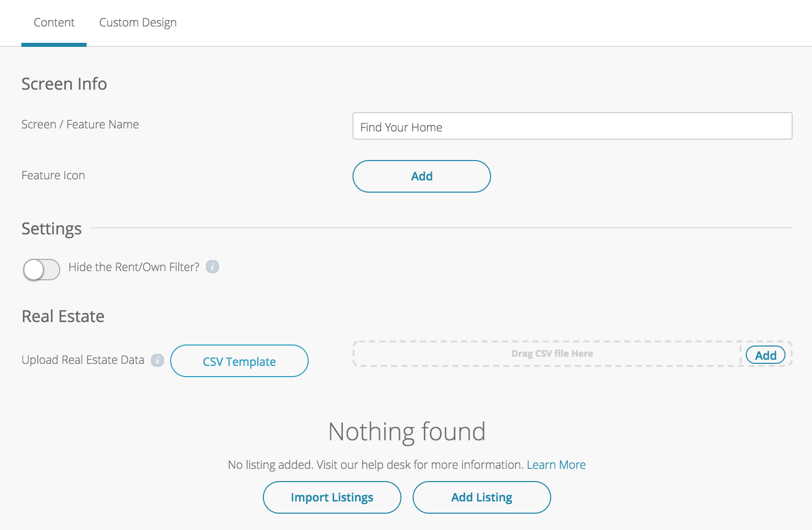
Task: Click the Screen Info heading
Action: [x=64, y=84]
